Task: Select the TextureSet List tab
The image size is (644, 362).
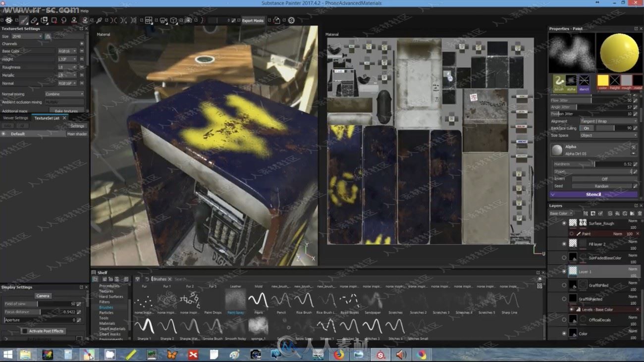Action: coord(47,118)
